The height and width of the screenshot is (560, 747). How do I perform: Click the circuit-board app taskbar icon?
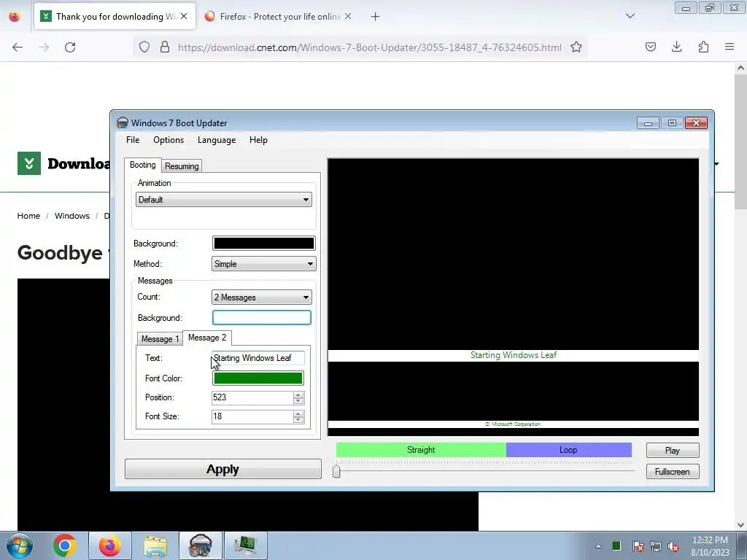245,545
